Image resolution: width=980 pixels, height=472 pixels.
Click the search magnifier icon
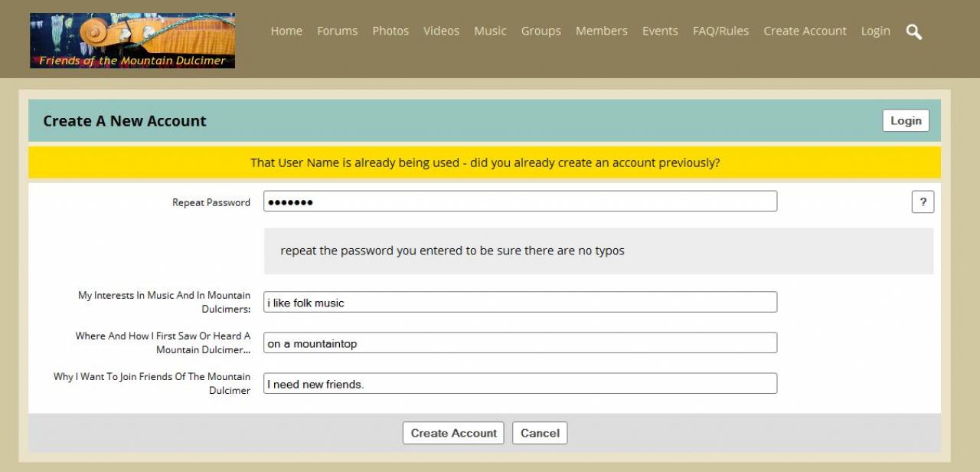click(x=913, y=31)
